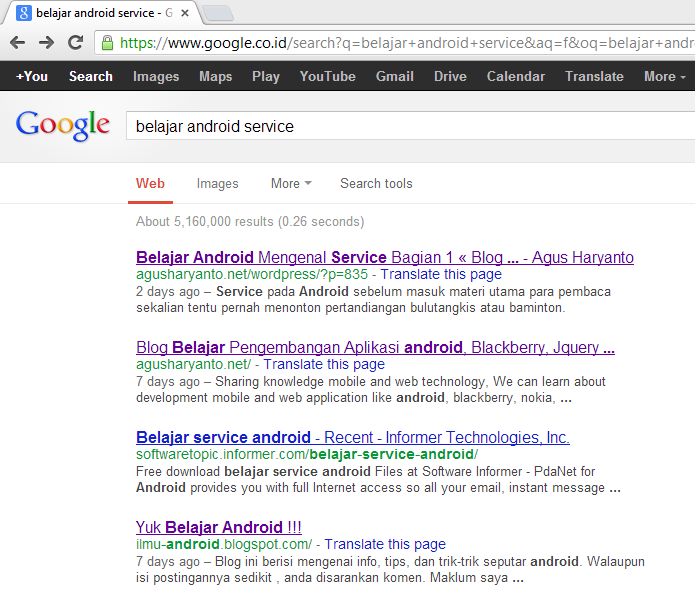Open Gmail in the black Google bar
The height and width of the screenshot is (606, 695).
point(395,76)
